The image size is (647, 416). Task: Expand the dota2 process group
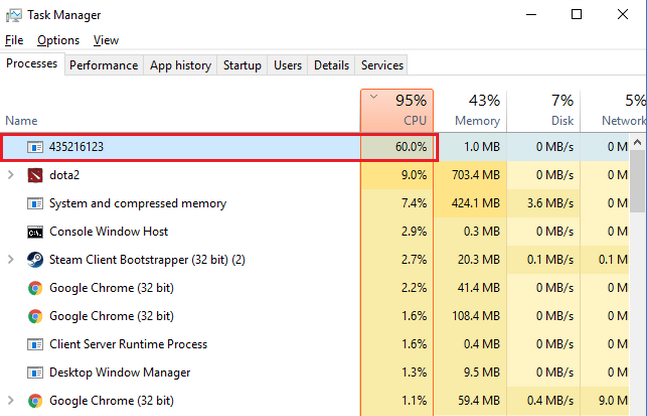(x=10, y=175)
